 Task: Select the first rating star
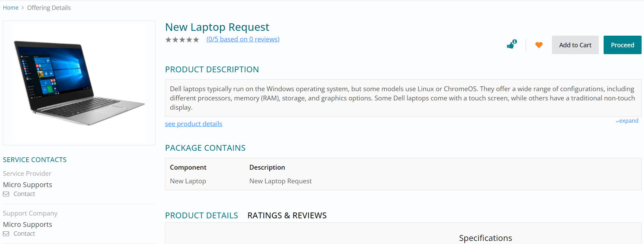(x=168, y=40)
